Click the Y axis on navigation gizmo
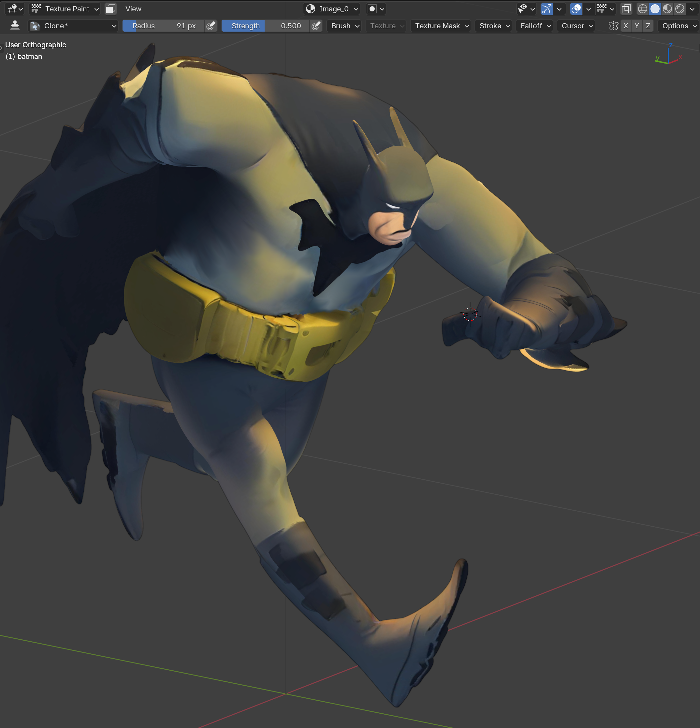Image resolution: width=700 pixels, height=728 pixels. click(x=657, y=59)
